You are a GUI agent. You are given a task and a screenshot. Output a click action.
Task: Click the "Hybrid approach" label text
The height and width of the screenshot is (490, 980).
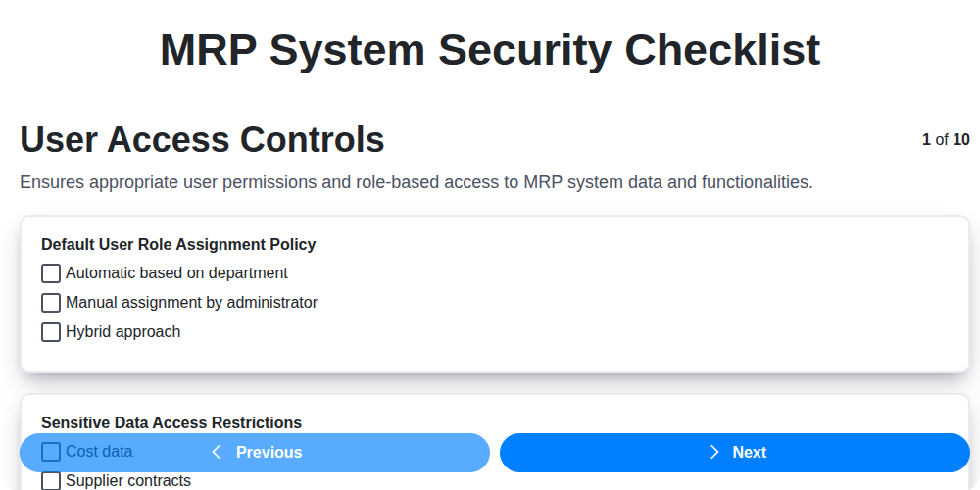point(122,332)
